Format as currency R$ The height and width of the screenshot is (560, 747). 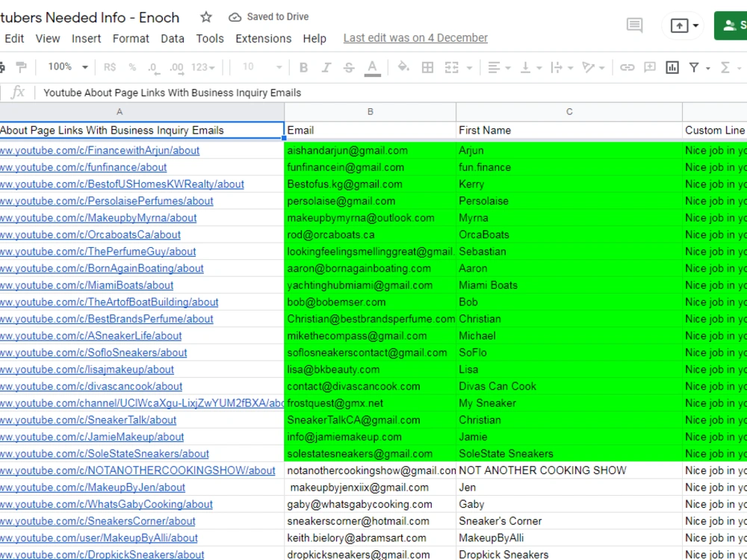[x=110, y=67]
